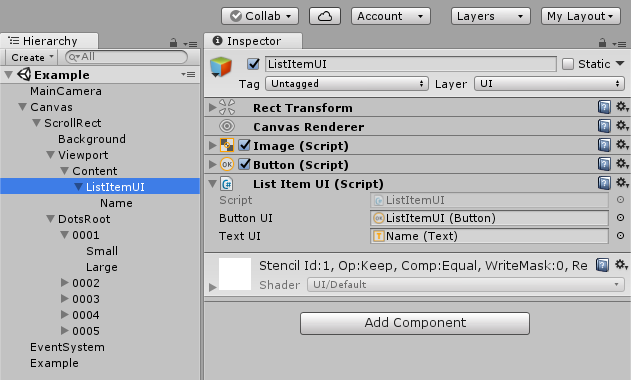Collapse the Canvas tree node
Screen dimensions: 631x380
[x=23, y=107]
